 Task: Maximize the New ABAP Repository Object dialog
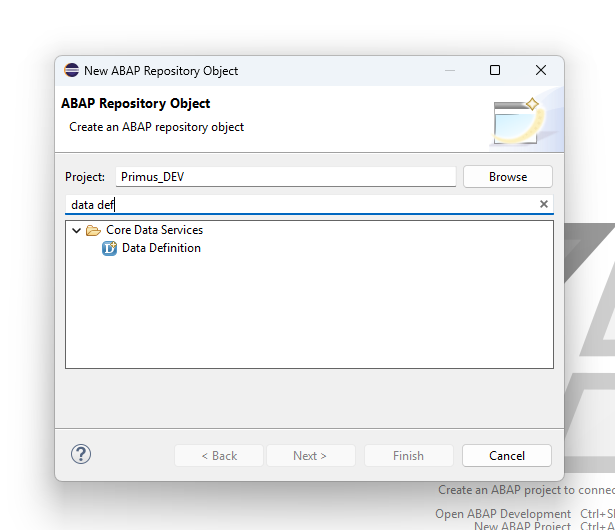[495, 71]
